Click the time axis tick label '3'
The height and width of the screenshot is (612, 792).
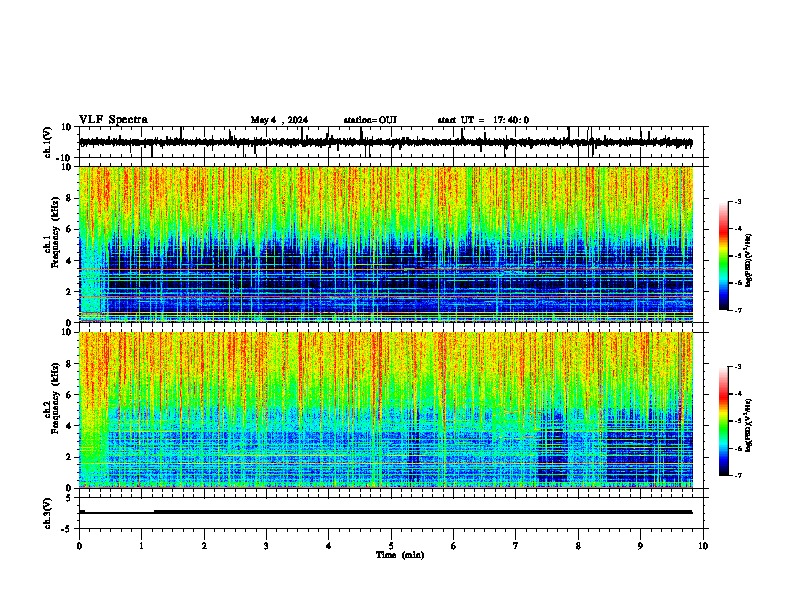266,546
